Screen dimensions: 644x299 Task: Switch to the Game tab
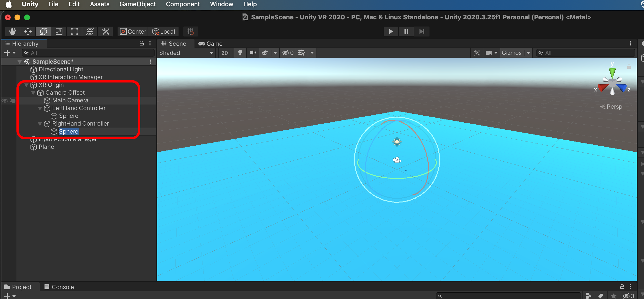210,44
